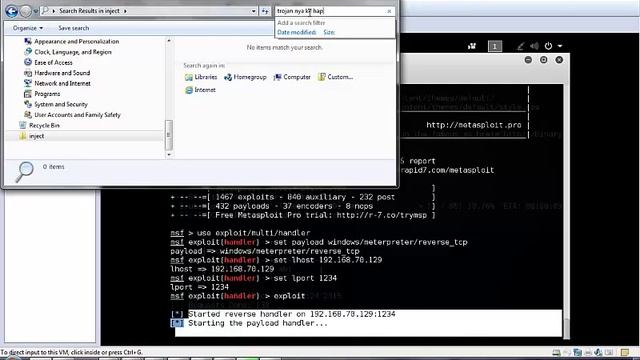
Task: Click the 'No items match your search' message
Action: (284, 47)
